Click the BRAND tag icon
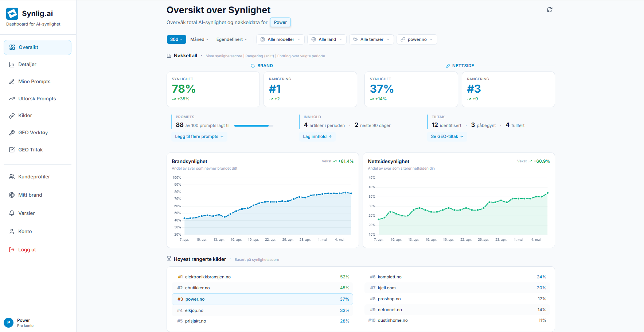 (x=253, y=66)
